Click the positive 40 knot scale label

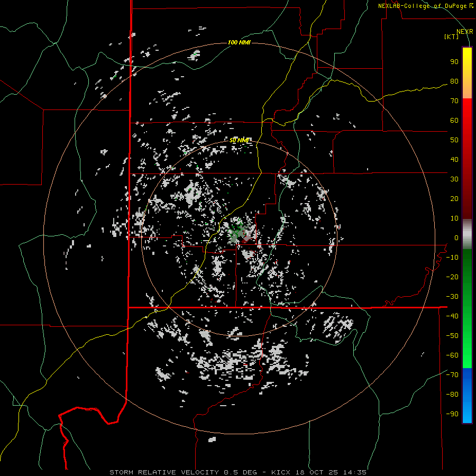tap(454, 160)
